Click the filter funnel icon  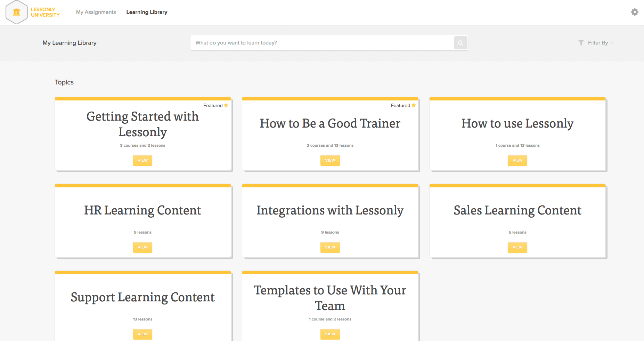[x=581, y=43]
